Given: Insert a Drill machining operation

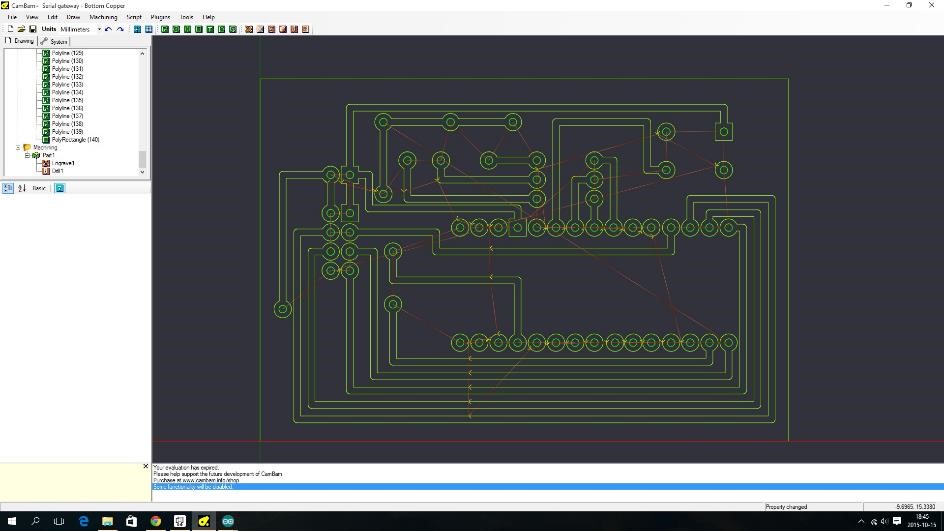Looking at the screenshot, I should (294, 29).
